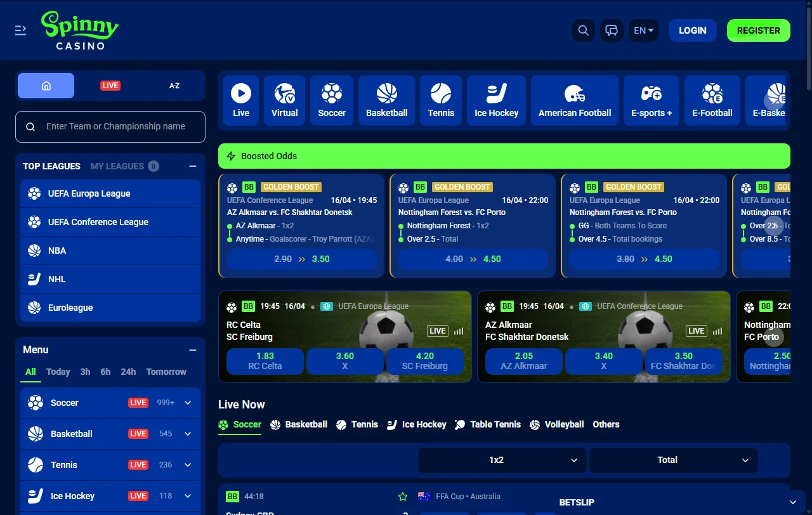Select the Table Tennis tab under Live Now
The image size is (812, 515).
[x=488, y=425]
